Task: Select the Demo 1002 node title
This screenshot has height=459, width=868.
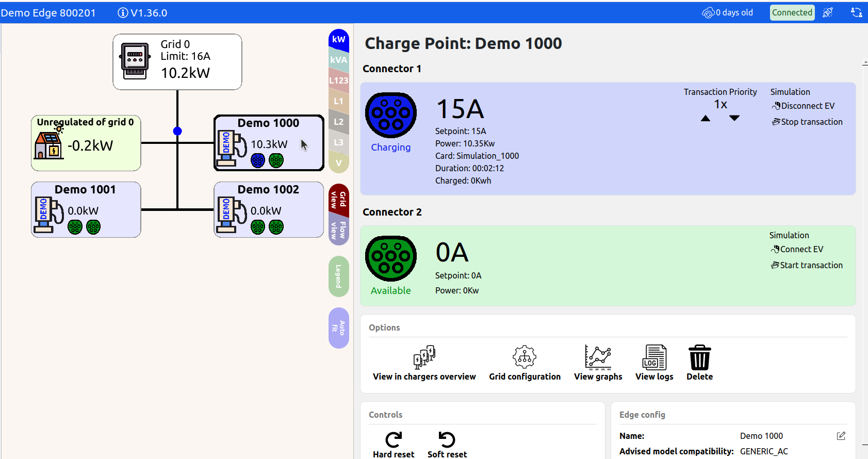Action: tap(268, 189)
